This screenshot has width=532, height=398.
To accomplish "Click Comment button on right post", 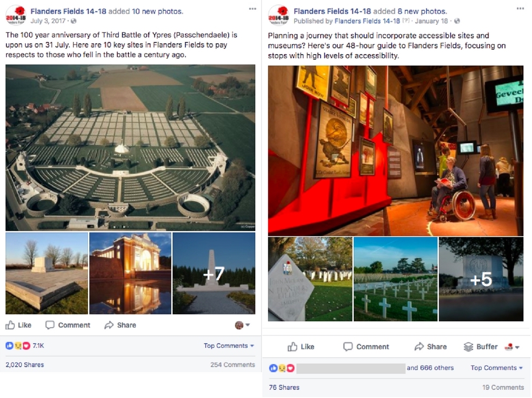I will coord(366,347).
